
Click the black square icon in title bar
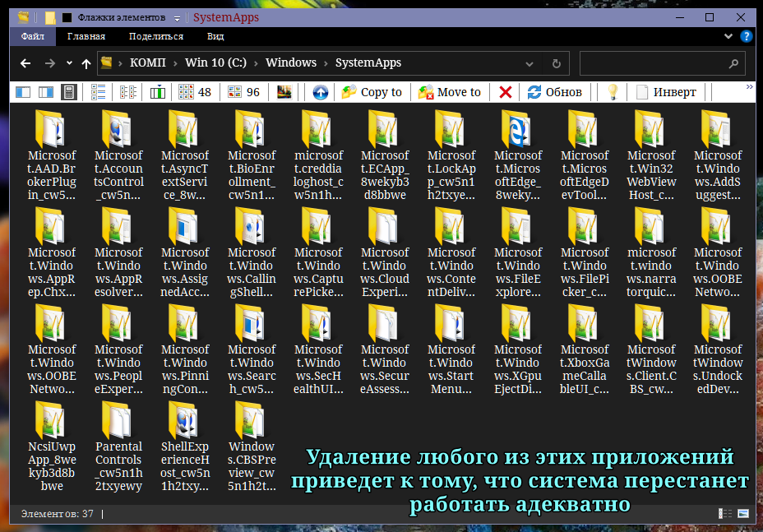coord(67,18)
